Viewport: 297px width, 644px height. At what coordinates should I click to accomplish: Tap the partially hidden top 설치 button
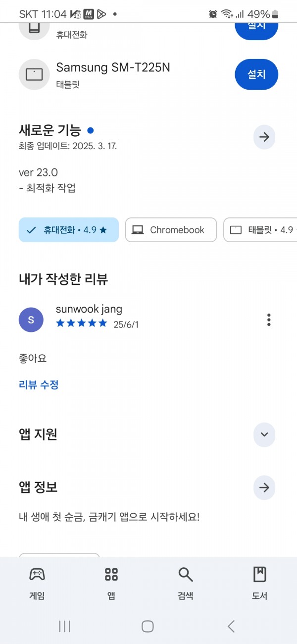pyautogui.click(x=256, y=31)
